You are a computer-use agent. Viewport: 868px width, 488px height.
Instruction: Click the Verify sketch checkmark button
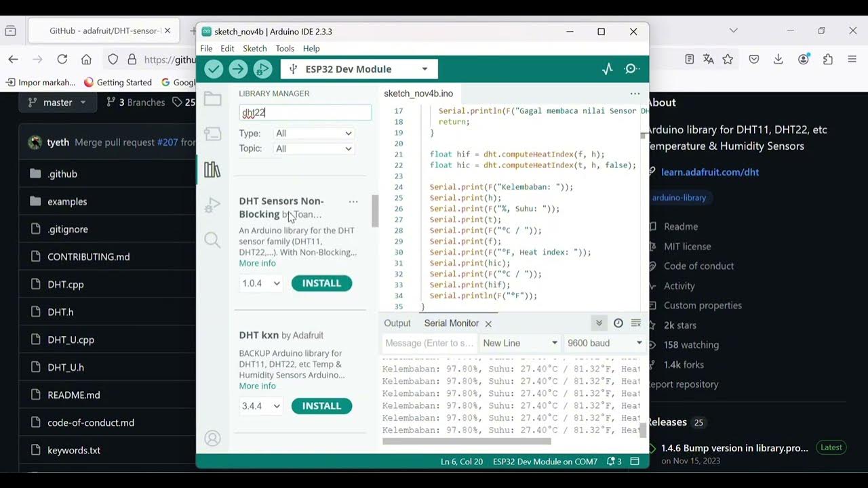tap(214, 69)
